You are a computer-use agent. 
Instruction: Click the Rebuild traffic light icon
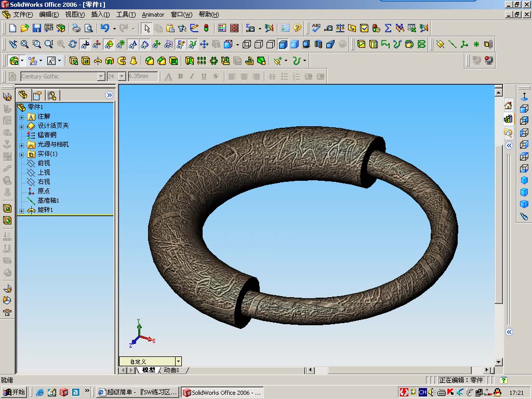click(206, 28)
